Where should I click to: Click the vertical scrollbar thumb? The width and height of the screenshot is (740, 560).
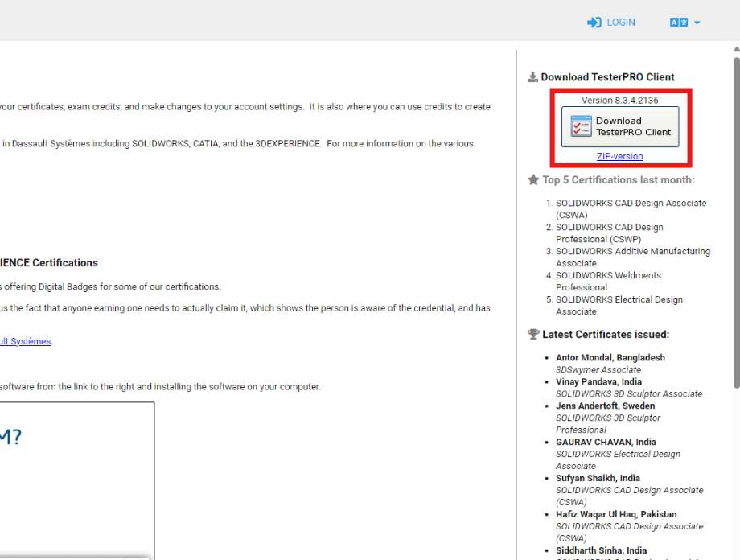coord(736,222)
